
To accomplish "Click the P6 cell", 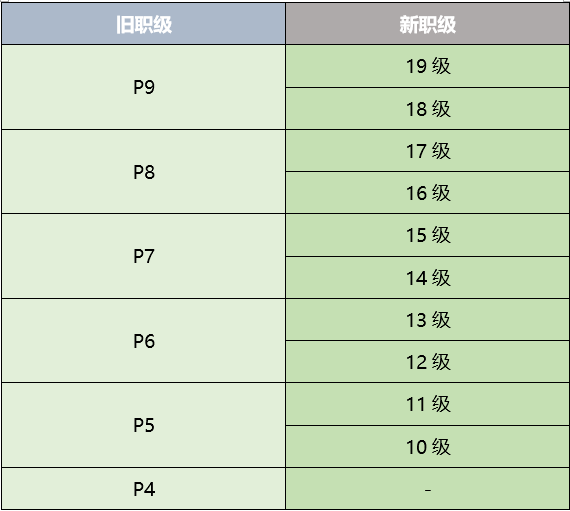I will pos(144,341).
